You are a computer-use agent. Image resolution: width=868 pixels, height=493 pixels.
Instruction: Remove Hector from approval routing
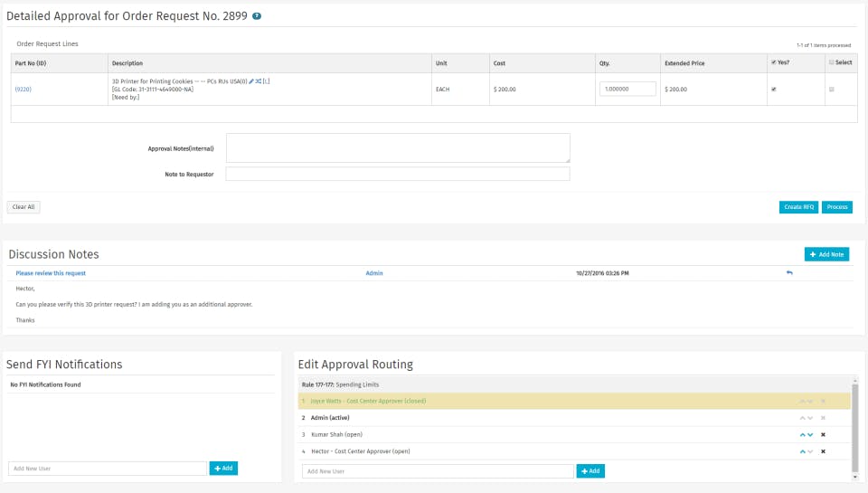tap(823, 451)
